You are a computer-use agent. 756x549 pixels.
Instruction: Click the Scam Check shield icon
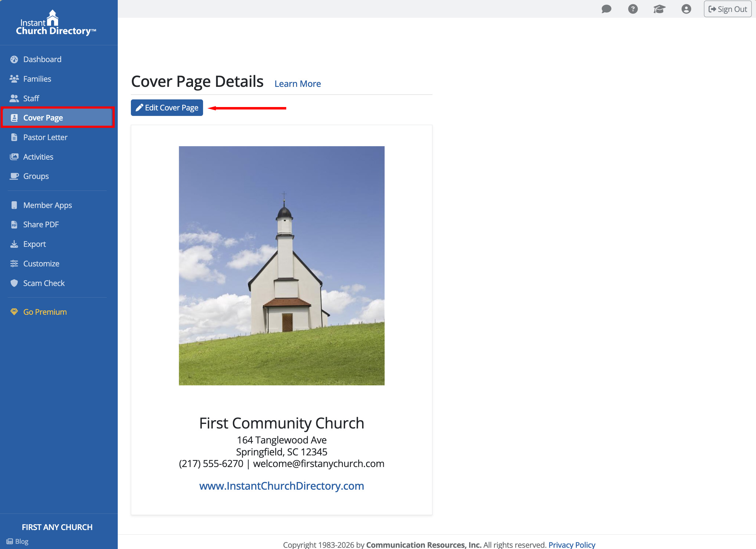pyautogui.click(x=14, y=283)
